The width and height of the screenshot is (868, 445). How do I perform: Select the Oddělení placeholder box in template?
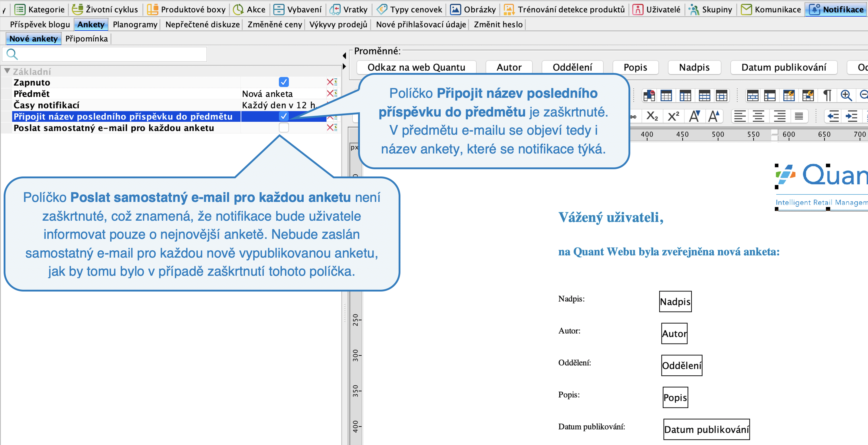click(x=682, y=365)
